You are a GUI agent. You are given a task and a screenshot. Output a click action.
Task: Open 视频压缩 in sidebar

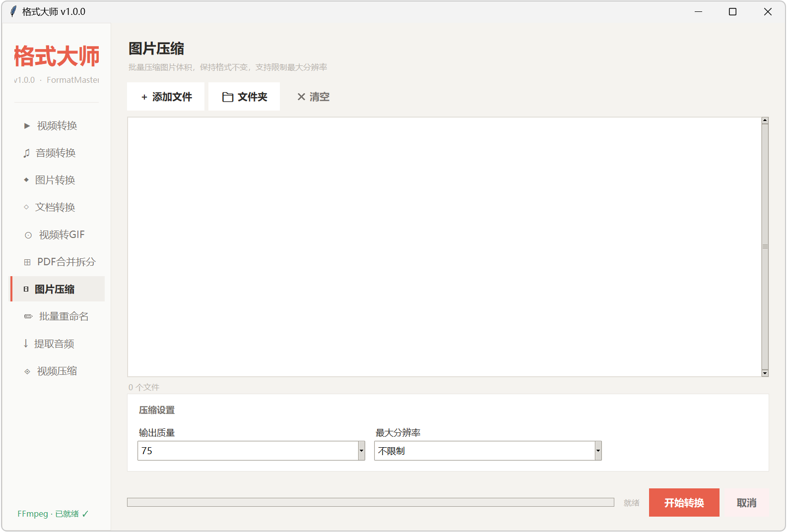[x=58, y=371]
